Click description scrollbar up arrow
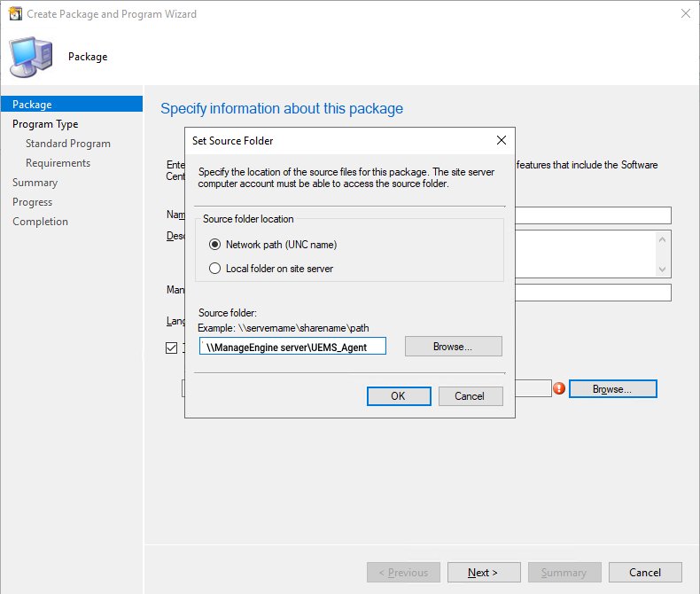 point(663,240)
